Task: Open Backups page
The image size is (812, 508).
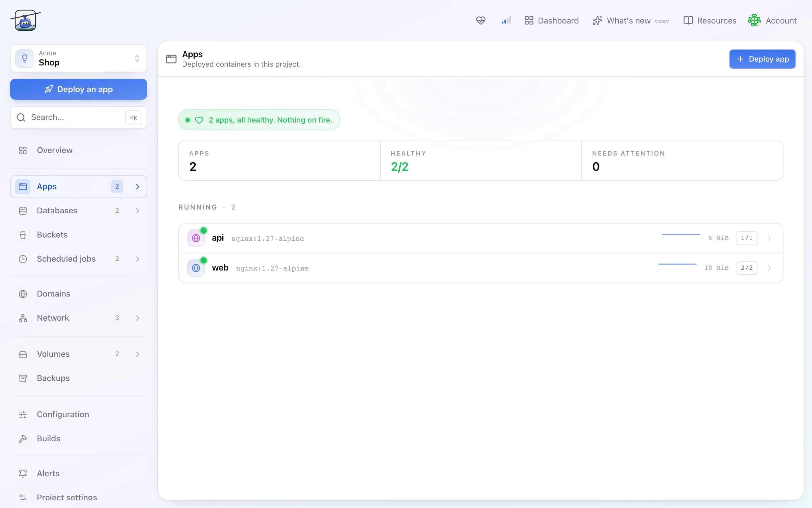Action: click(x=79, y=378)
